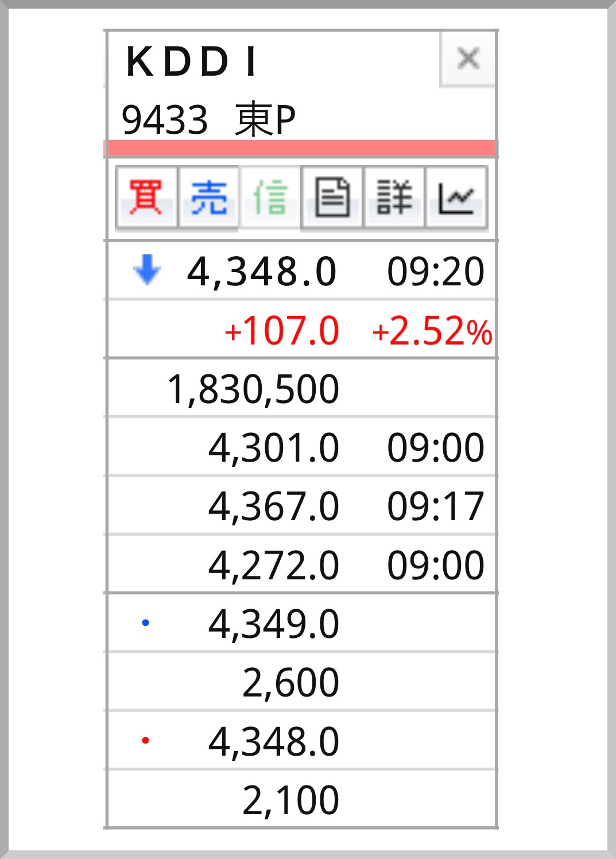Click the open price 4,301.0

(x=274, y=448)
